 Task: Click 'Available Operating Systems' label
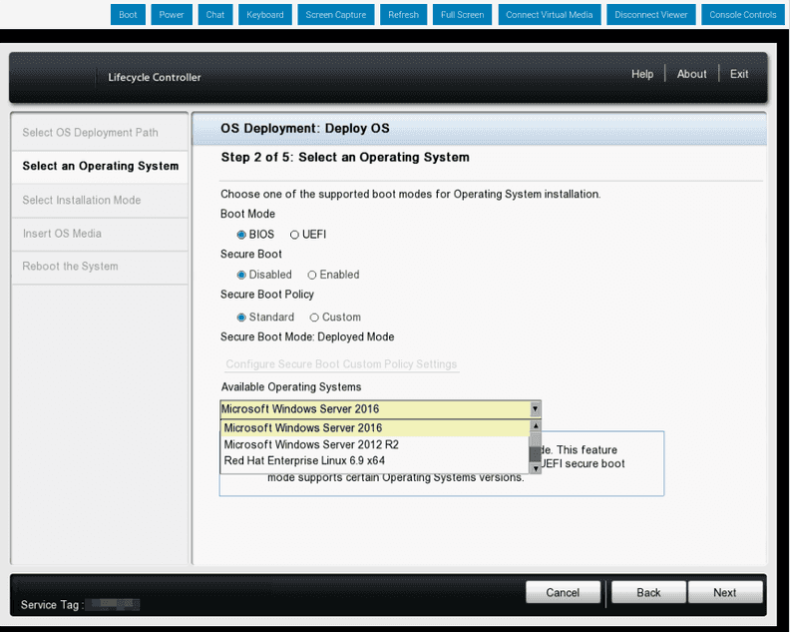click(x=291, y=387)
